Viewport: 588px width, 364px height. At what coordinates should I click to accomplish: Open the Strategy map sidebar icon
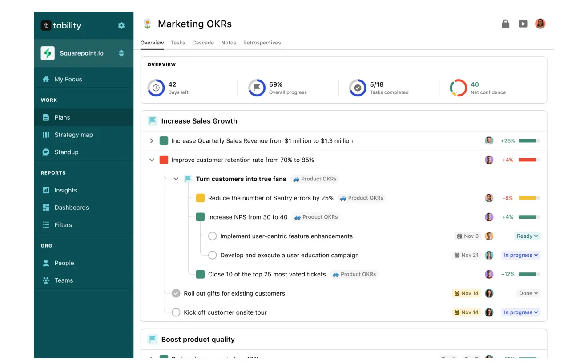coord(46,135)
